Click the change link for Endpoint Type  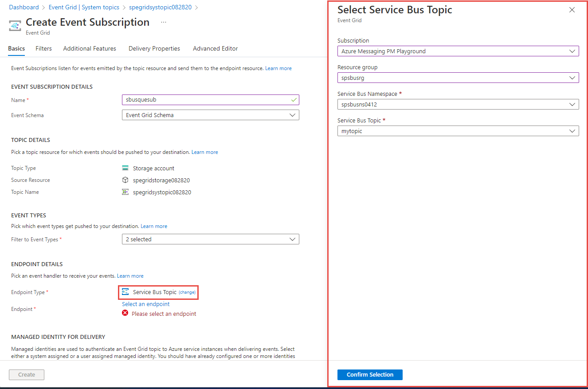point(187,292)
